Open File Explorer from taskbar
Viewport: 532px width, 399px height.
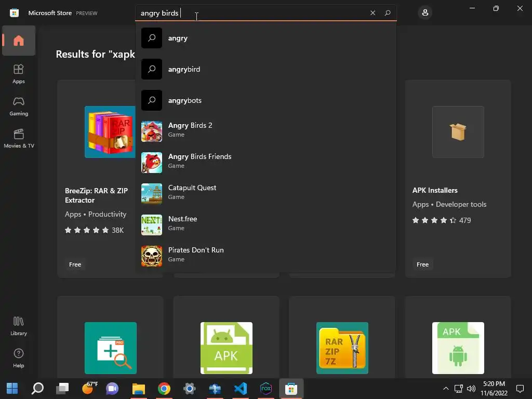click(138, 389)
